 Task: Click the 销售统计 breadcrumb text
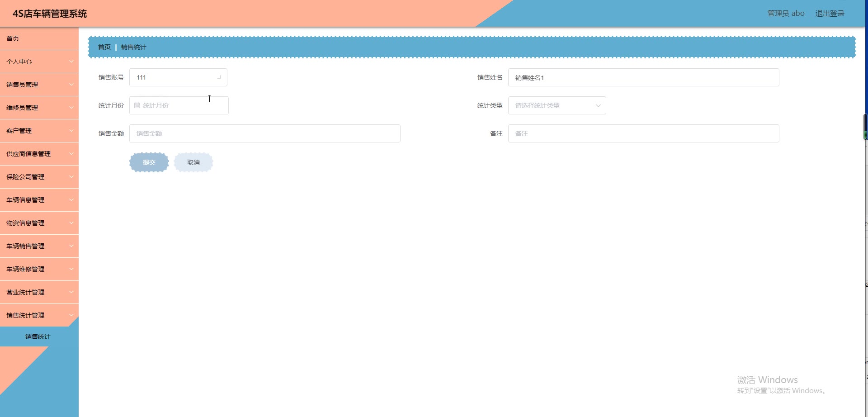133,47
